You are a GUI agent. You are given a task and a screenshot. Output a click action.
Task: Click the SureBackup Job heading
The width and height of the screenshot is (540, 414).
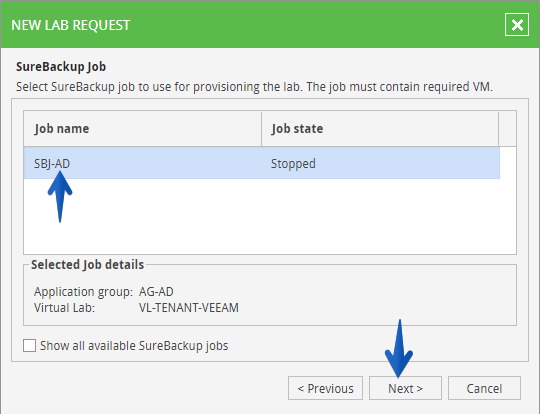point(61,66)
